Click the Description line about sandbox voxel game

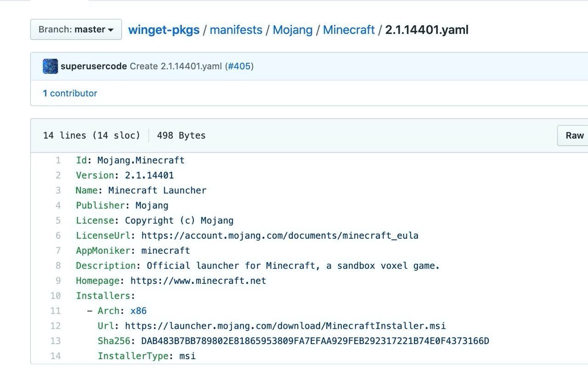click(258, 265)
